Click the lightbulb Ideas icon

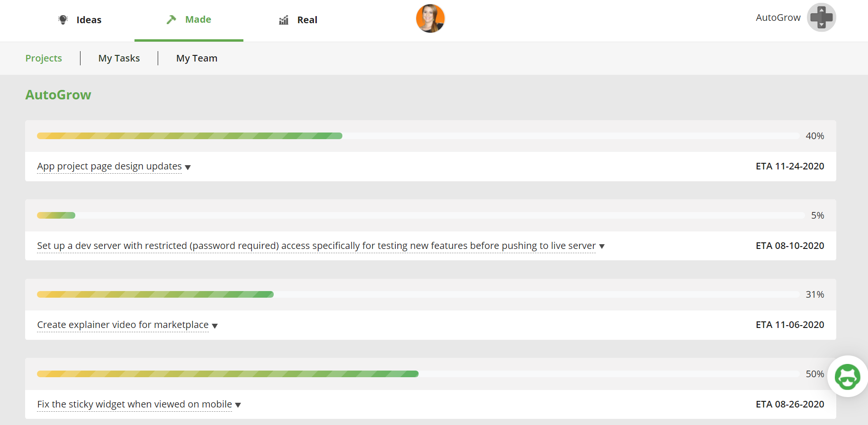point(63,19)
